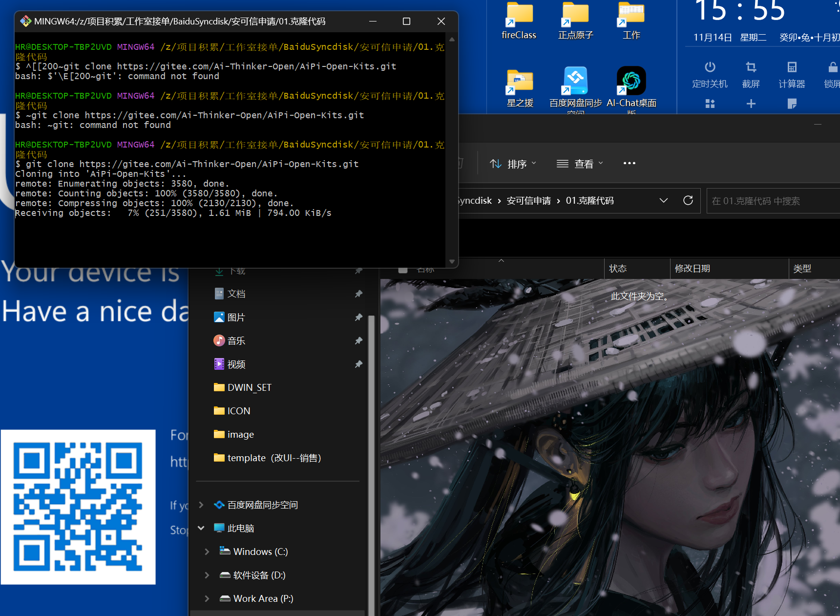
Task: Open the template (改UI--销售) folder
Action: pos(268,458)
